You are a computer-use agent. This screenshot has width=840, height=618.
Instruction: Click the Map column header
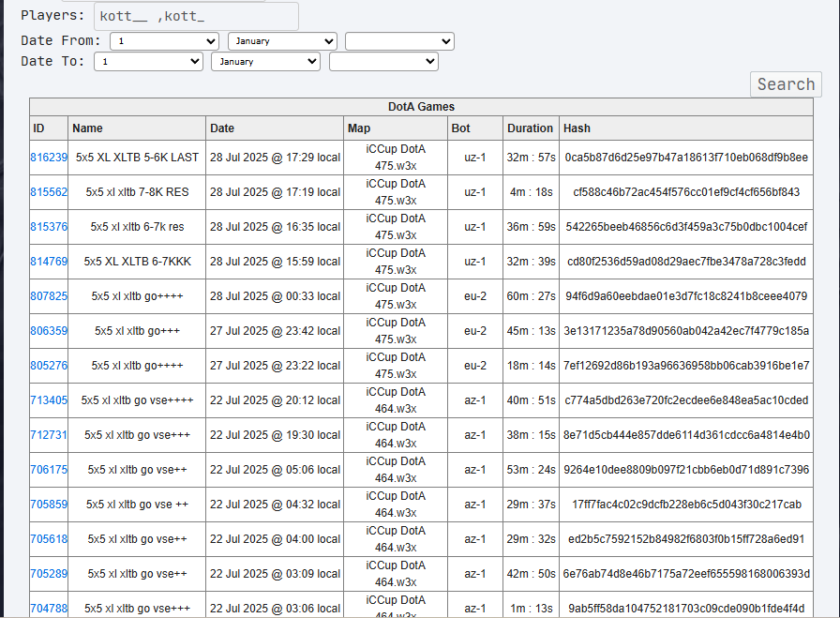pyautogui.click(x=396, y=128)
